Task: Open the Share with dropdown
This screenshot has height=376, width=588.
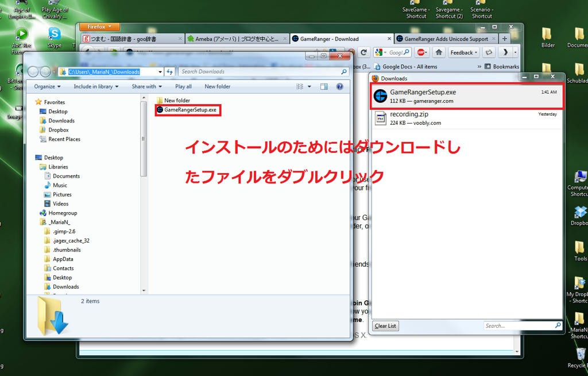Action: tap(147, 87)
